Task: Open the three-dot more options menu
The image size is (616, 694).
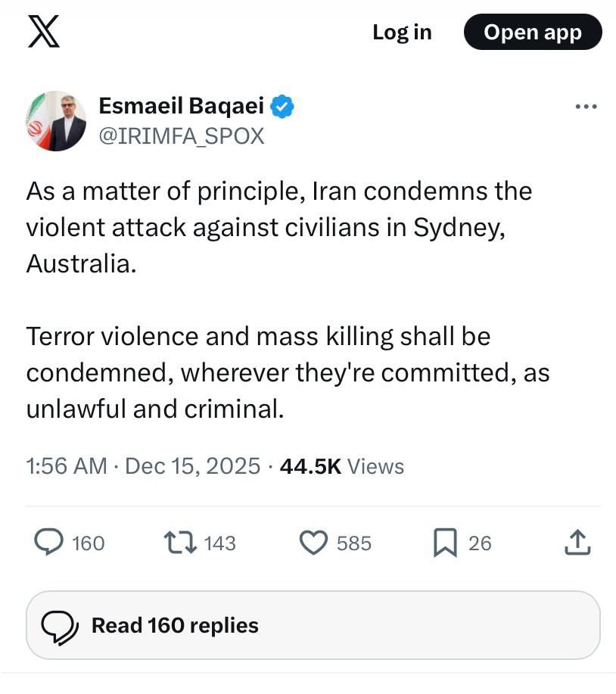Action: pyautogui.click(x=586, y=107)
